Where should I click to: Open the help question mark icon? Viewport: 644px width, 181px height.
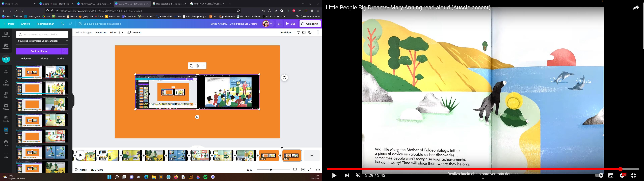(318, 169)
